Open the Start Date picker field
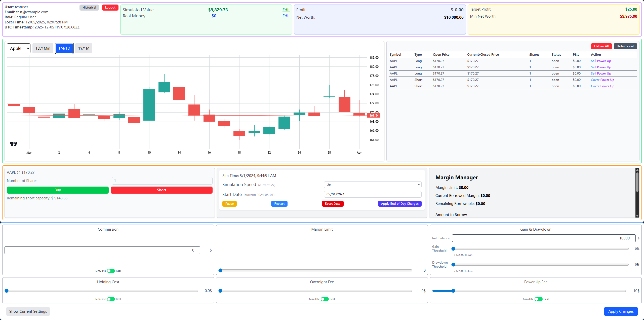Screen dimensions: 644x320 click(373, 194)
